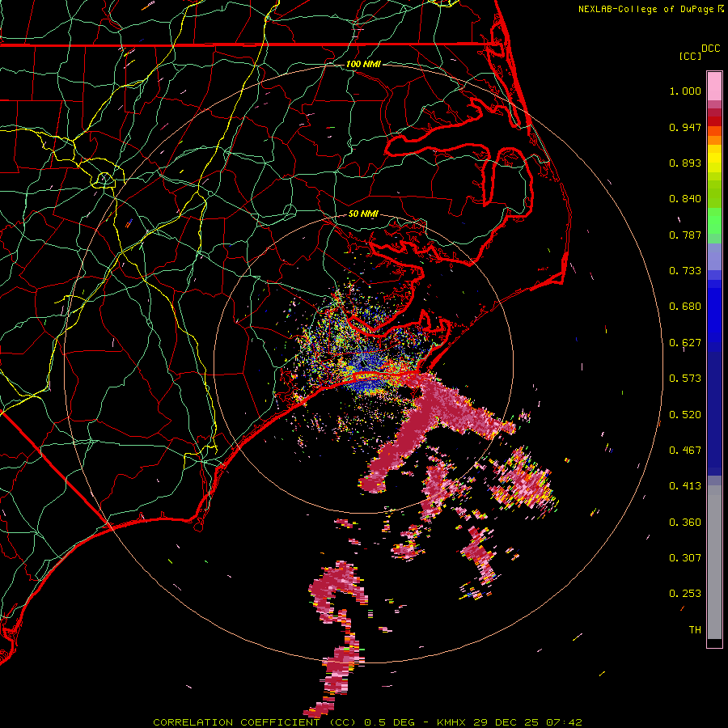Select the 0.467 scale value
This screenshot has height=728, width=728.
685,451
